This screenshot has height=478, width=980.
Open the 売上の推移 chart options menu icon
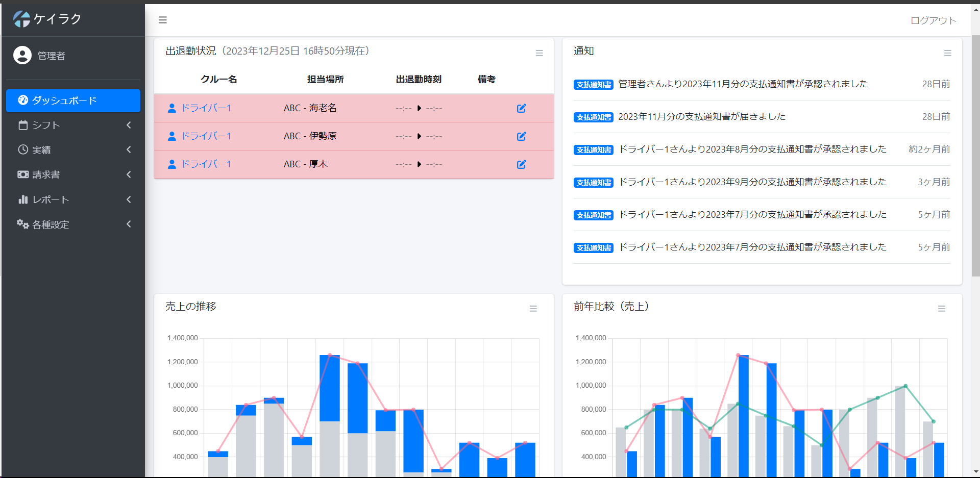click(x=533, y=309)
